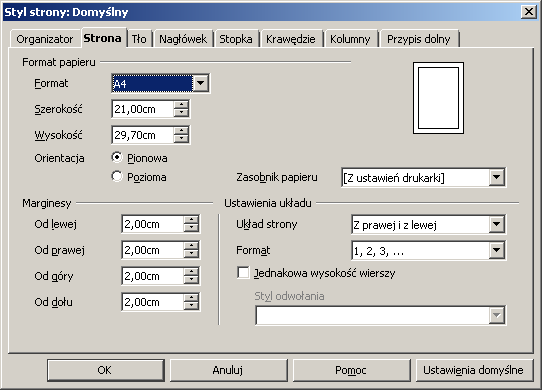Click into the Szerokość input field
542x390 pixels.
point(143,109)
